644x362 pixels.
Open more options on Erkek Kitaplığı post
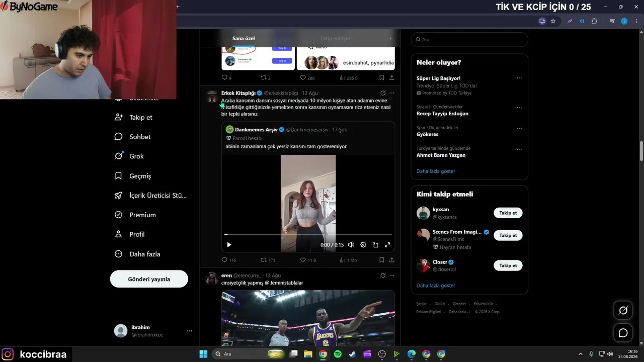click(x=392, y=93)
